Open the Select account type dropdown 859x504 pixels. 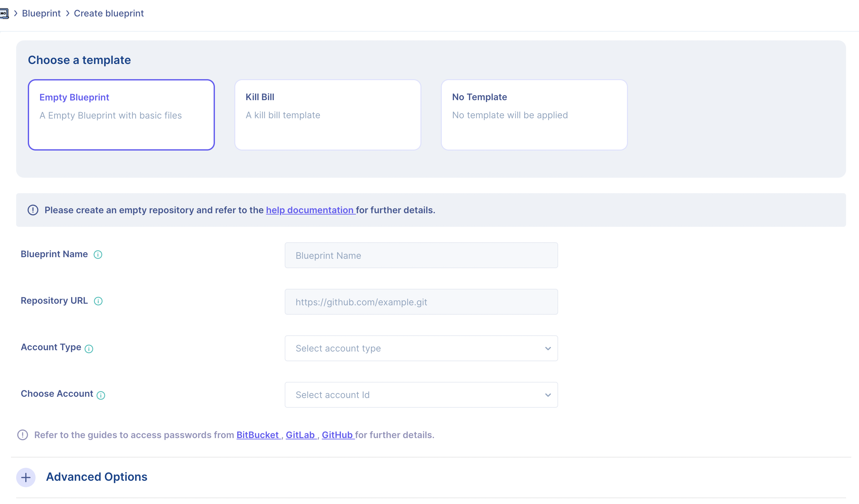coord(421,348)
